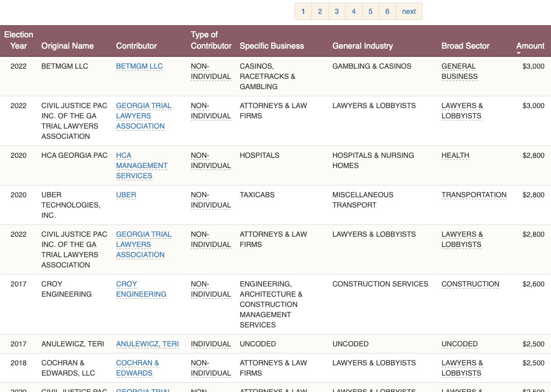This screenshot has height=392, width=551.
Task: Select $3,000 amount in BETMGM row
Action: pos(533,66)
